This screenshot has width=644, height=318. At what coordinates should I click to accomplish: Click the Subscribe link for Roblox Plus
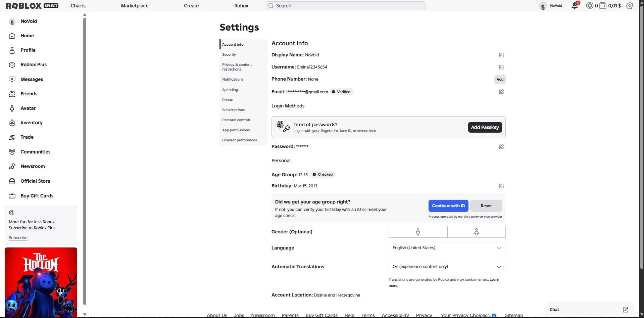coord(18,238)
